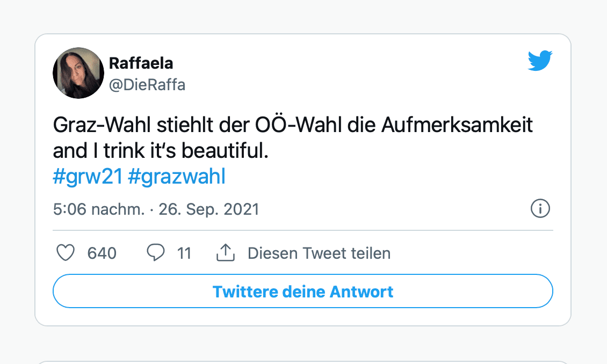This screenshot has width=607, height=364.
Task: Open the @DieRaffa handle link
Action: coord(147,85)
